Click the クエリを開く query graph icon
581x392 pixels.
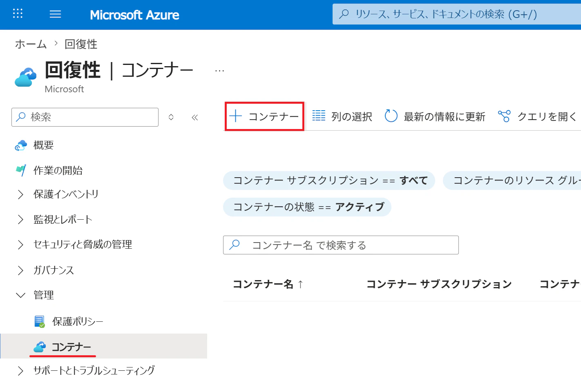pos(504,116)
